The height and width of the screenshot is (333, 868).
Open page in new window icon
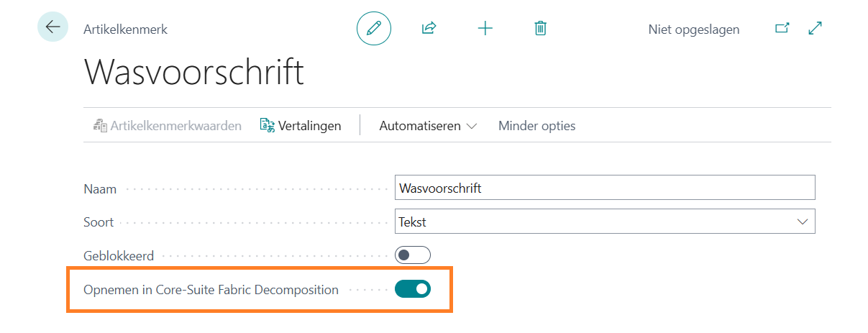pyautogui.click(x=782, y=29)
